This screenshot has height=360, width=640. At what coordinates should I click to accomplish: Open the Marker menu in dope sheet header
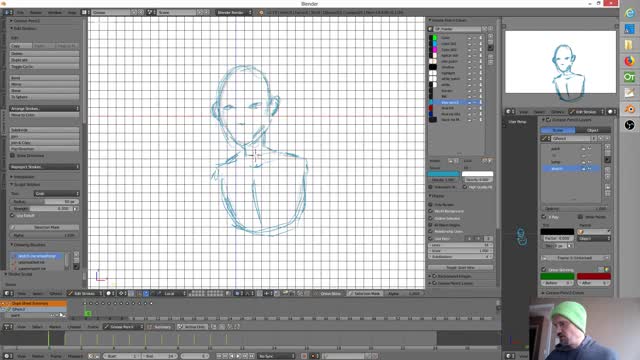55,327
